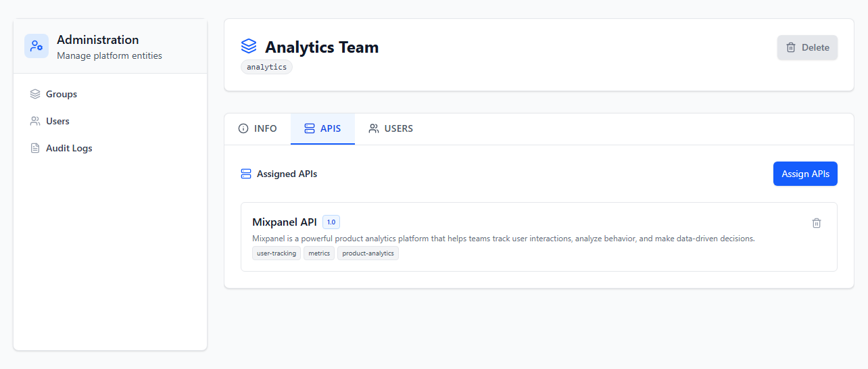Click the layers icon beside Analytics Team
Image resolution: width=868 pixels, height=369 pixels.
coord(249,47)
